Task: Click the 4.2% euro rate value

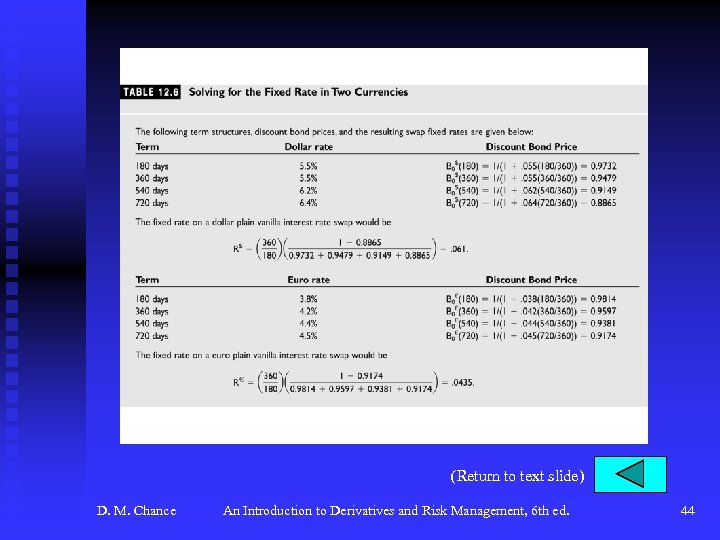Action: click(x=308, y=311)
